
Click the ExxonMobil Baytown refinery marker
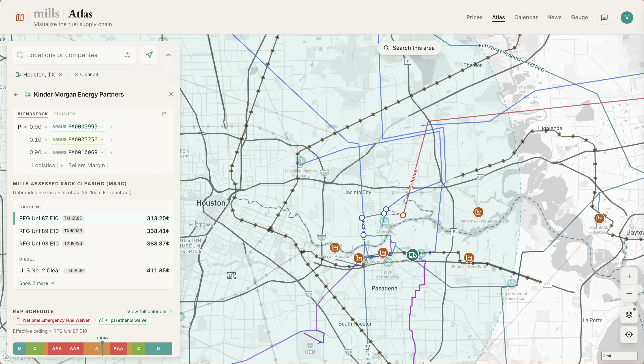point(599,219)
